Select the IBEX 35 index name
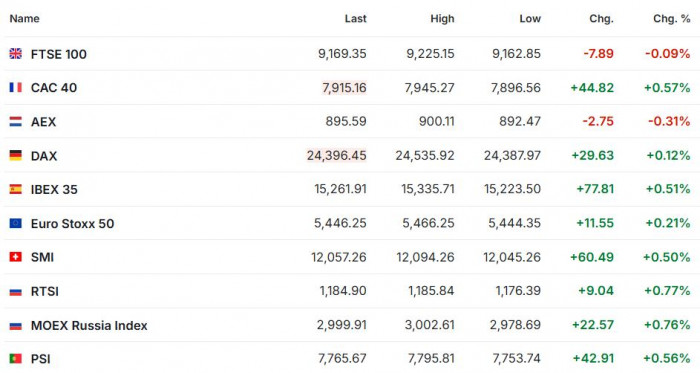The image size is (700, 373). (54, 190)
